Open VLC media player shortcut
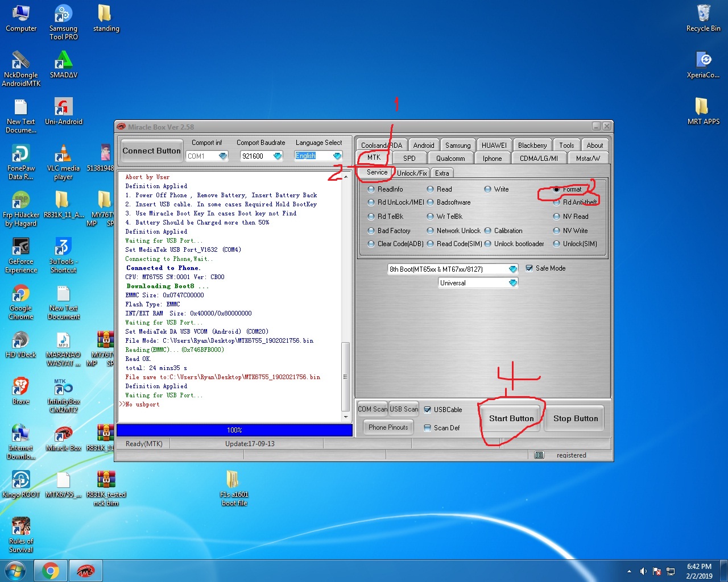Screen dimensions: 728x582 (63, 162)
